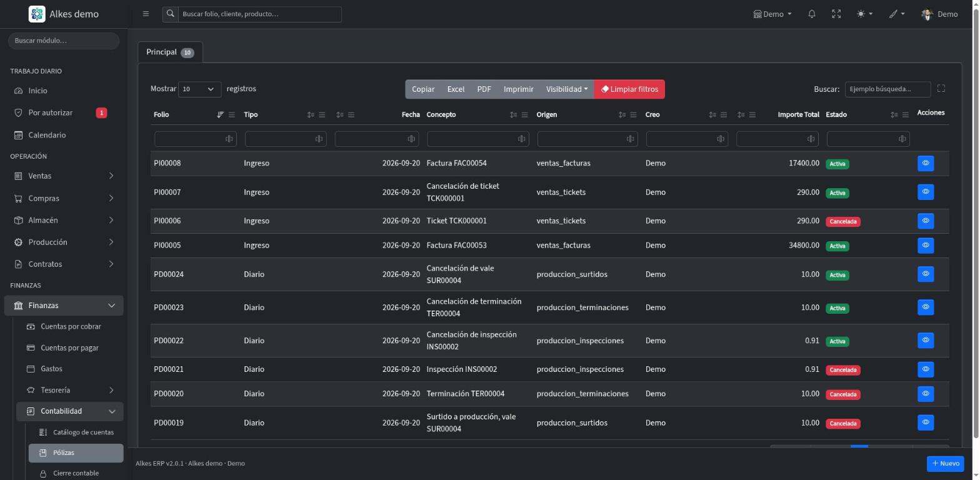This screenshot has height=480, width=980.
Task: Open detail view of PD00024
Action: coord(926,274)
